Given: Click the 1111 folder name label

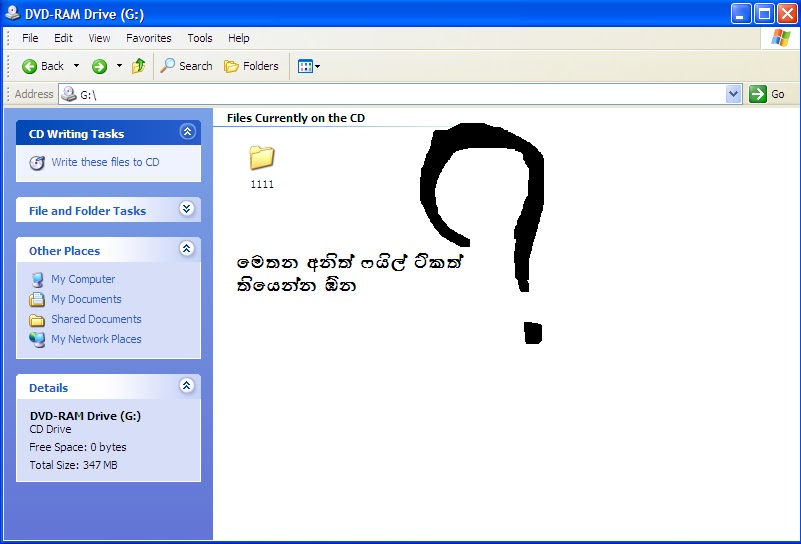Looking at the screenshot, I should tap(262, 184).
